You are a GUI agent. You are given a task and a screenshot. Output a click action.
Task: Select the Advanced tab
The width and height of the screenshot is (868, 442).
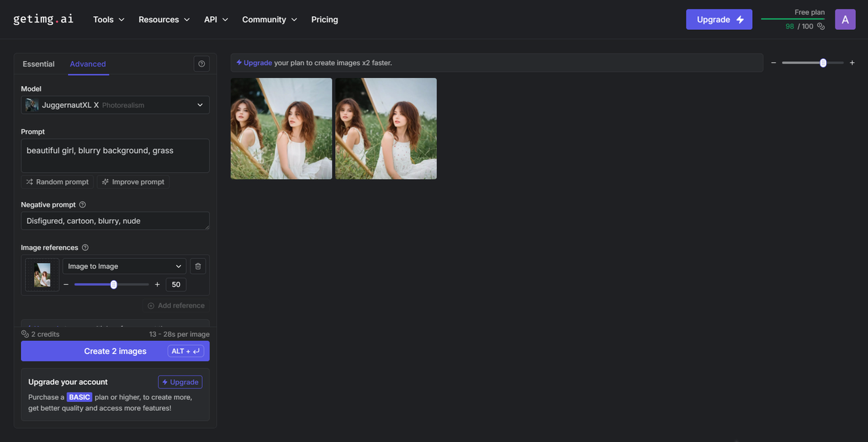88,64
